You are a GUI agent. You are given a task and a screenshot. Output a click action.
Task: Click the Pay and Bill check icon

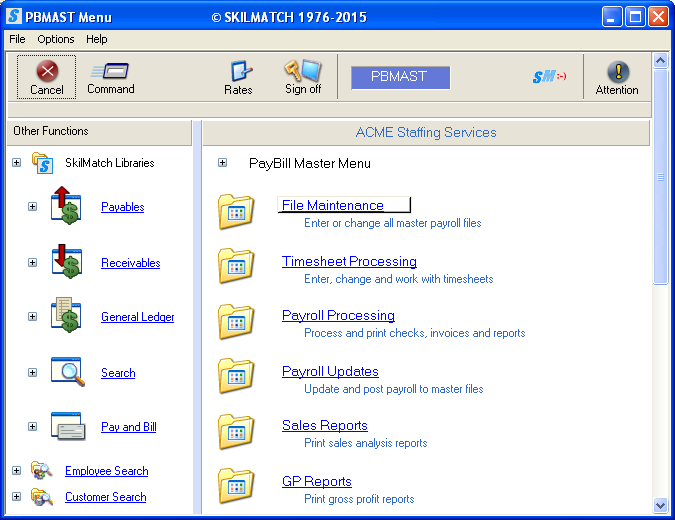68,426
